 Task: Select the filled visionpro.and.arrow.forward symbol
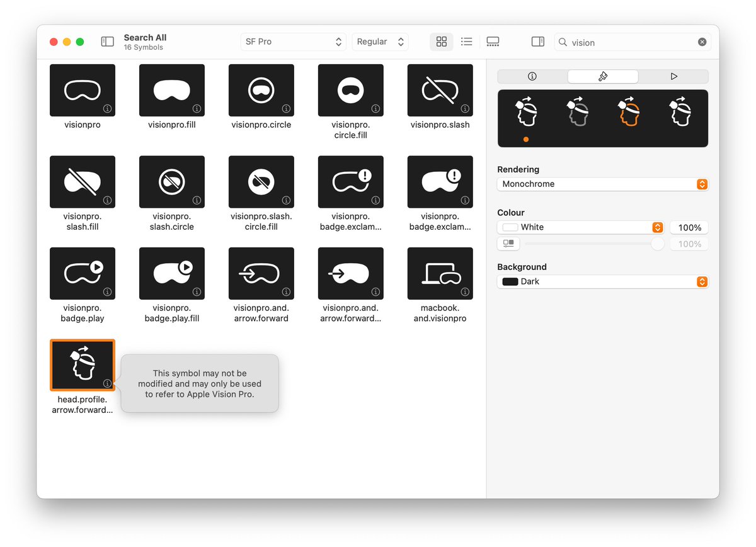tap(351, 273)
